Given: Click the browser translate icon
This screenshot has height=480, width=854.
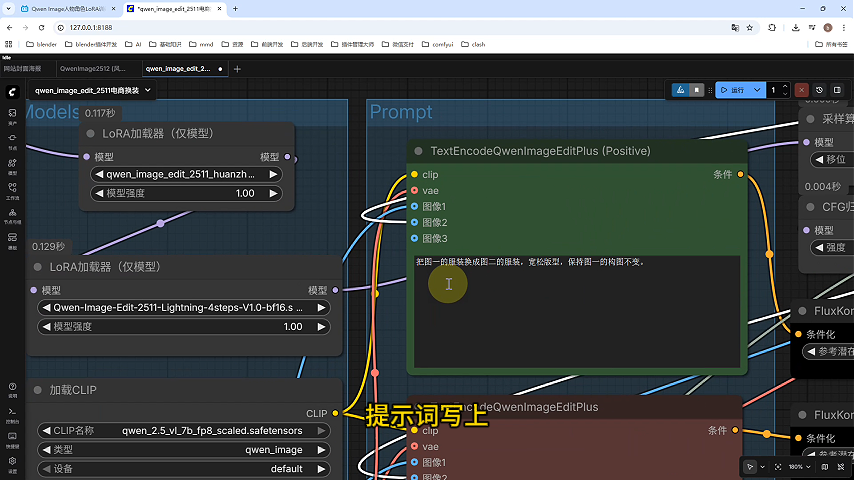Looking at the screenshot, I should pos(735,27).
